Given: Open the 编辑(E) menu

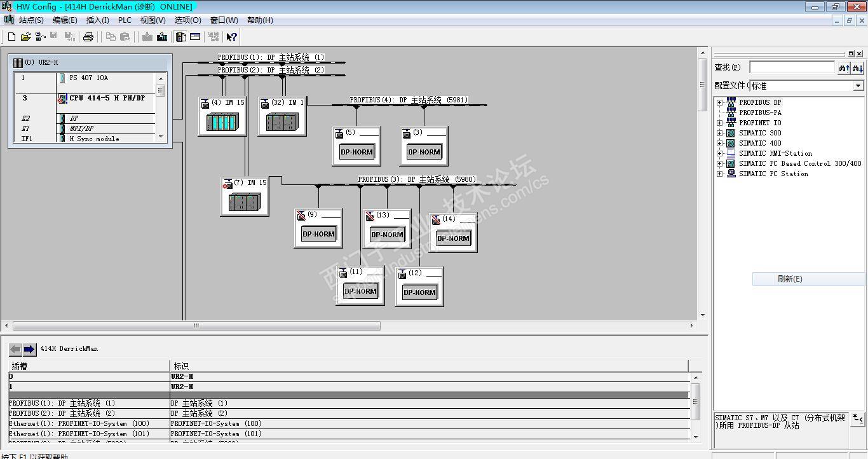Looking at the screenshot, I should coord(65,20).
